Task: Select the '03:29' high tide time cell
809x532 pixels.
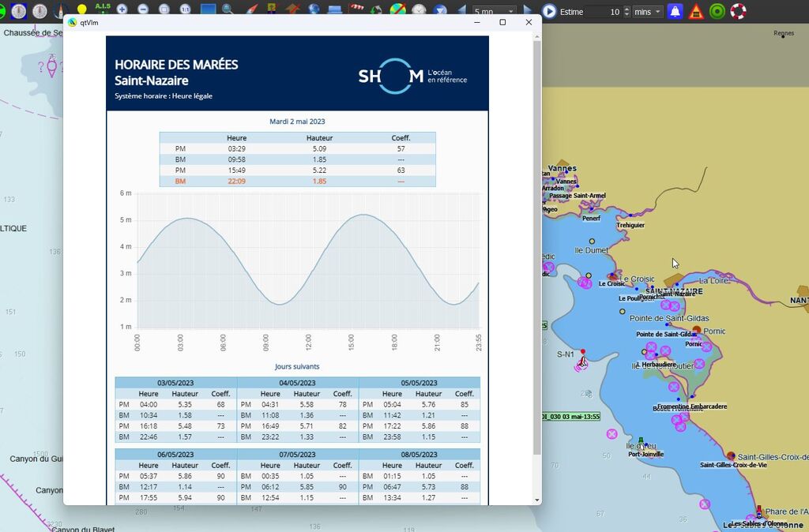Action: point(236,148)
